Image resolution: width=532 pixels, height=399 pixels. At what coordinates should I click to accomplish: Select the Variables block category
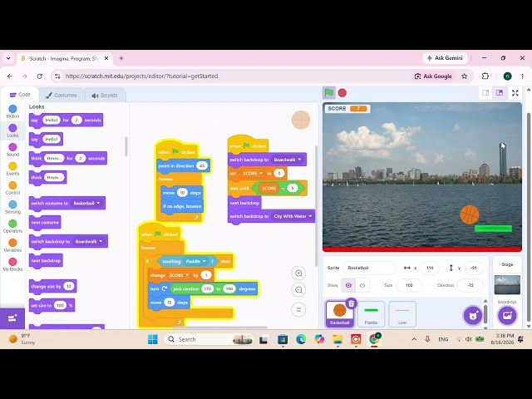coord(12,245)
